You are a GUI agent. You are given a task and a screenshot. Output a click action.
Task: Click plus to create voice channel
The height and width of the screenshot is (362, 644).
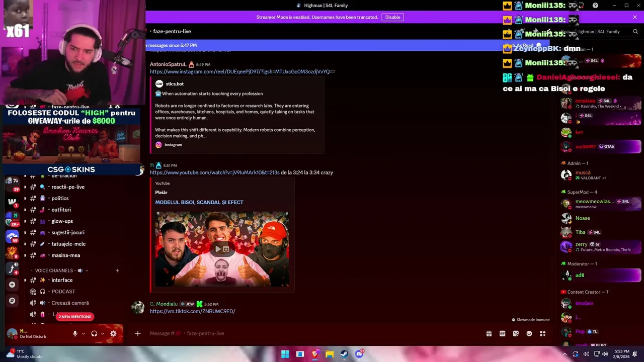(117, 270)
